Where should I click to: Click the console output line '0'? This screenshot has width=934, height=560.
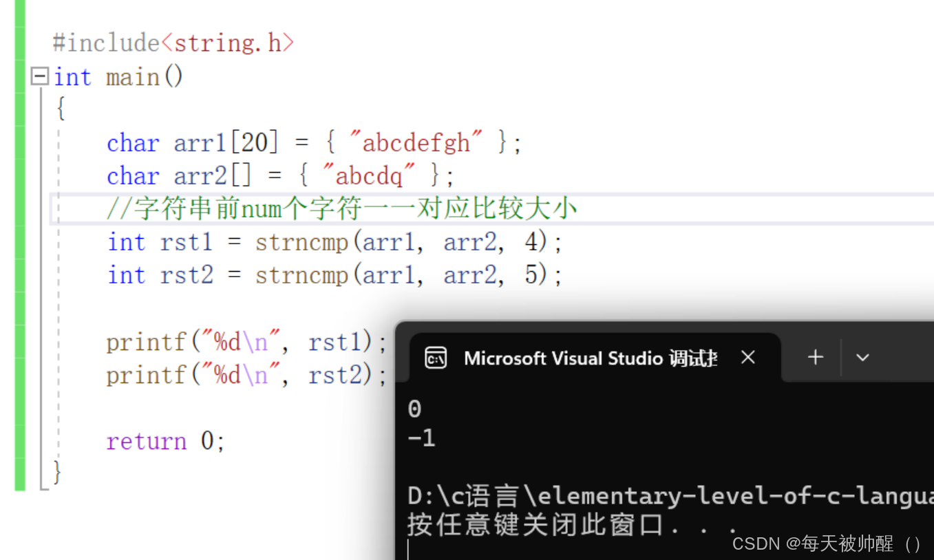coord(414,409)
